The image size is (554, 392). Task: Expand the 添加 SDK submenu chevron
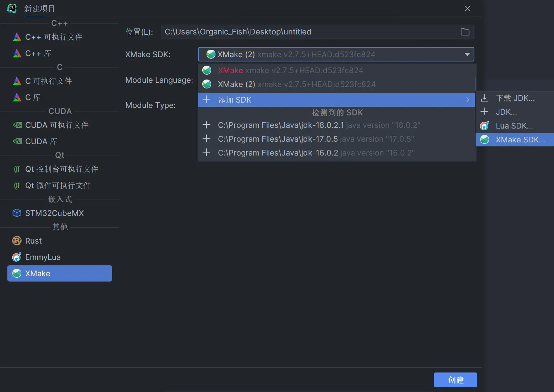(468, 100)
